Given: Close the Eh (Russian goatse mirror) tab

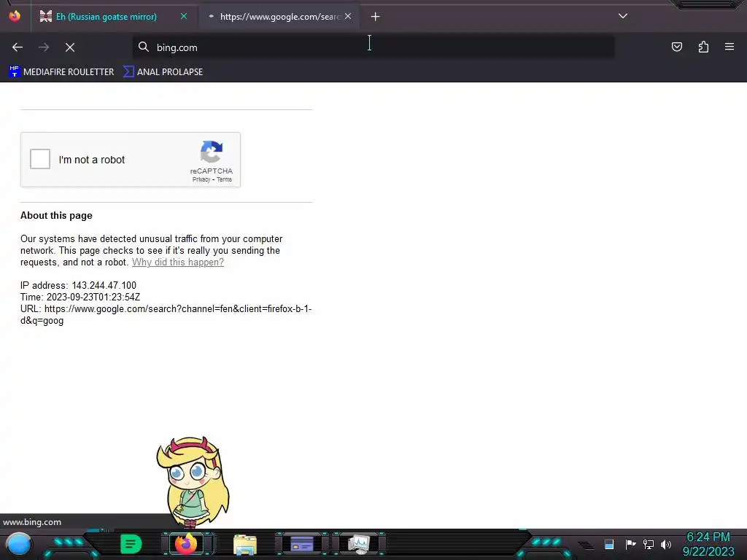Looking at the screenshot, I should (184, 16).
